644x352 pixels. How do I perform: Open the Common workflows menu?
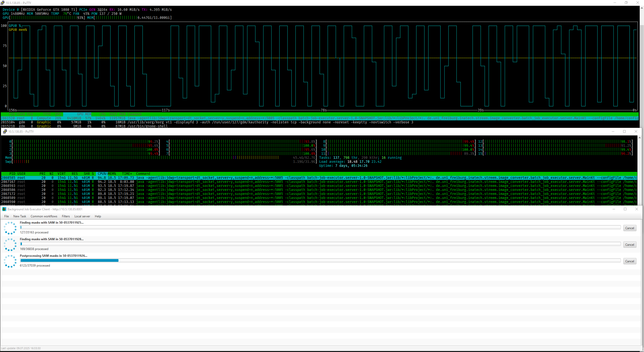pyautogui.click(x=44, y=216)
